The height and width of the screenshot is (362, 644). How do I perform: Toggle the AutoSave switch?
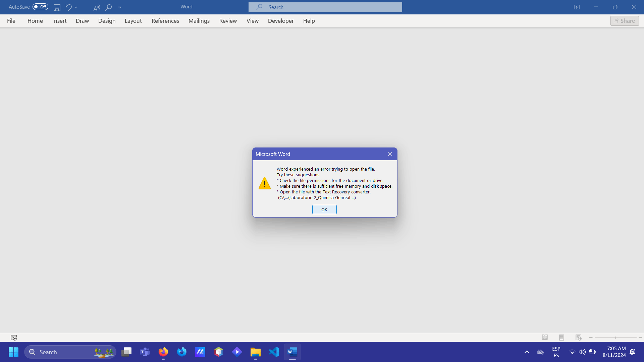(40, 7)
